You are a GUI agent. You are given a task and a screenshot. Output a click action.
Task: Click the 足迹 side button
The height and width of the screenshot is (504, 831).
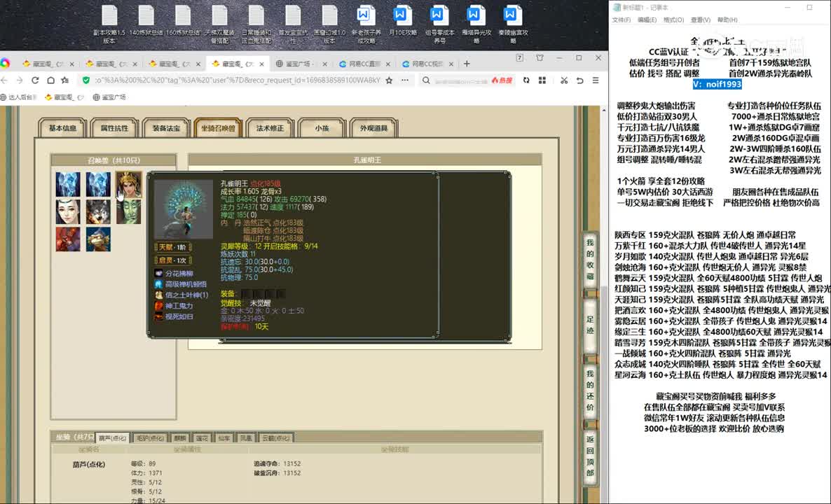pos(590,325)
